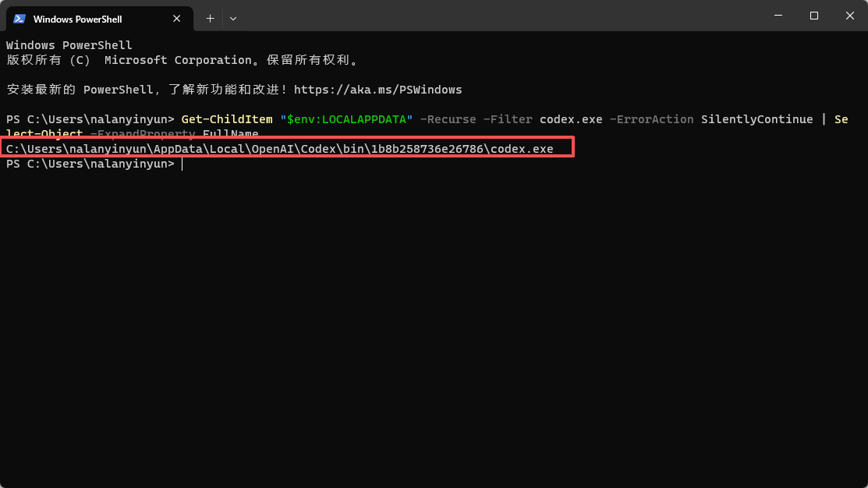Close the Windows PowerShell tab

pyautogui.click(x=176, y=19)
